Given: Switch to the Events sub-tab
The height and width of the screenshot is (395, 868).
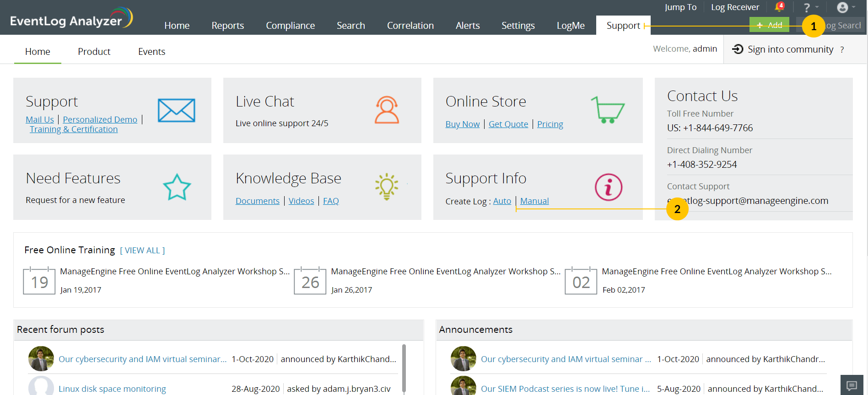Looking at the screenshot, I should coord(151,52).
